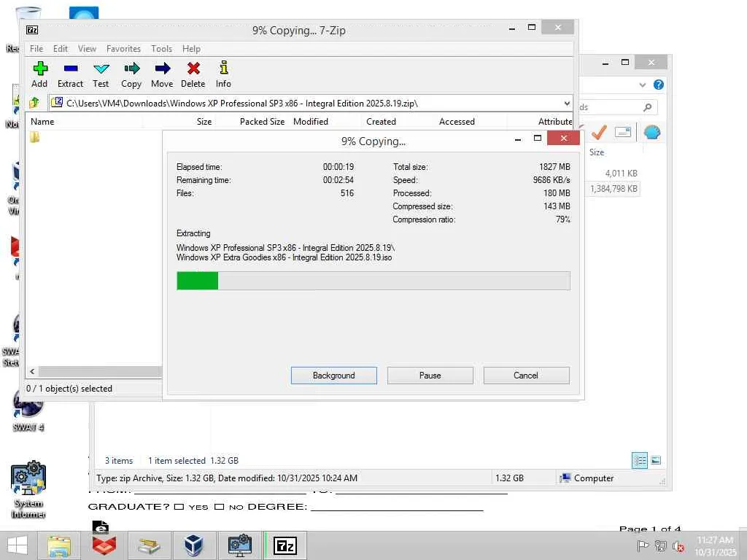Expand the 7-Zip address path dropdown

(x=566, y=104)
